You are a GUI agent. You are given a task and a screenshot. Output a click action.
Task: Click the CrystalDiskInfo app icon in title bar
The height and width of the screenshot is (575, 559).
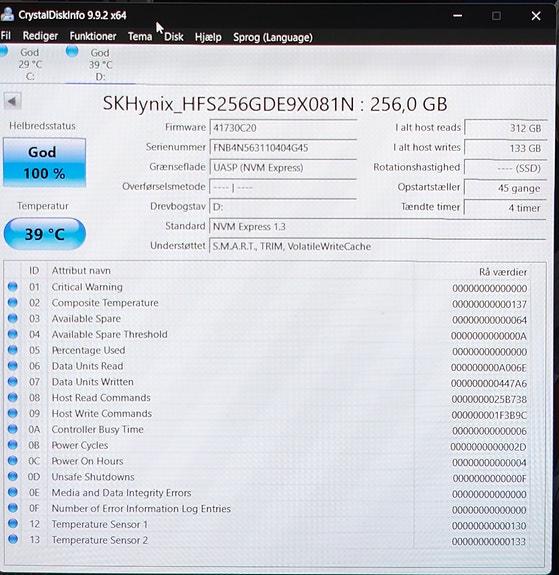pyautogui.click(x=7, y=15)
